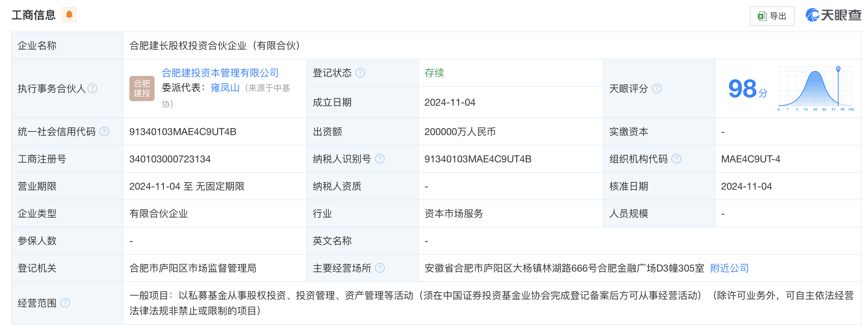Click the 导出 export button

pos(772,16)
